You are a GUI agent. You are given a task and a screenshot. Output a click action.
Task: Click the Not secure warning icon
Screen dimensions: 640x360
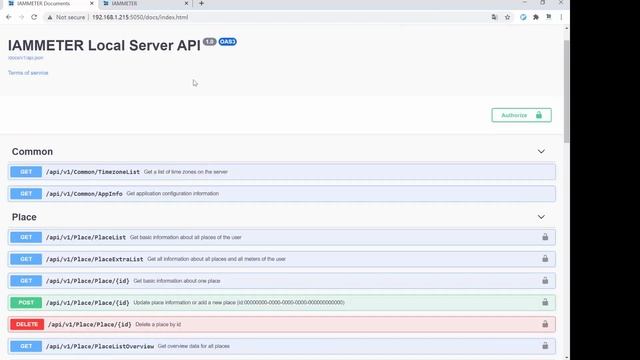pyautogui.click(x=50, y=17)
